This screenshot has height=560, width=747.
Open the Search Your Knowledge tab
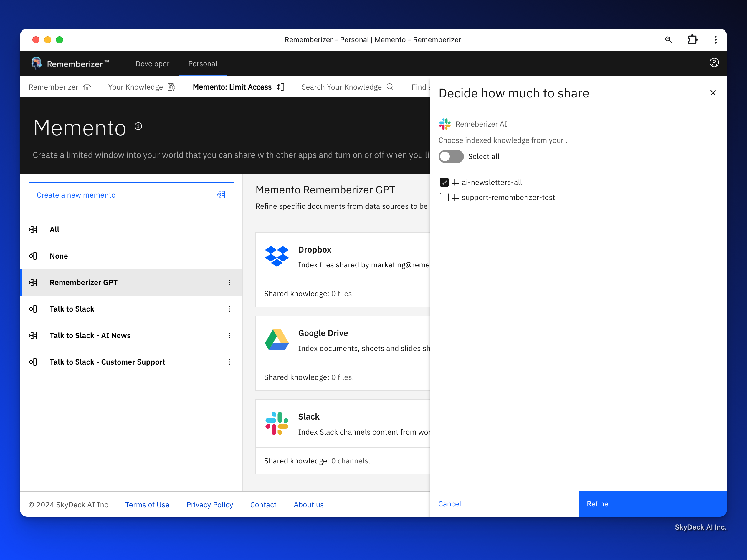[348, 87]
